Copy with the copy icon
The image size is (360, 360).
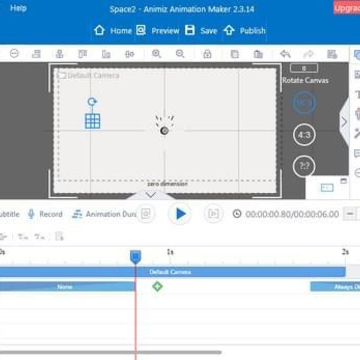pyautogui.click(x=235, y=54)
